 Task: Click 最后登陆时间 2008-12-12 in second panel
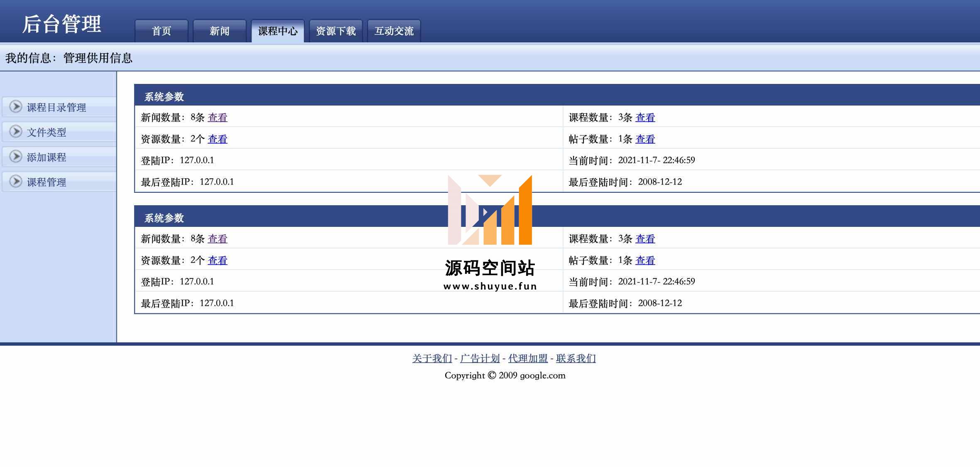point(625,303)
